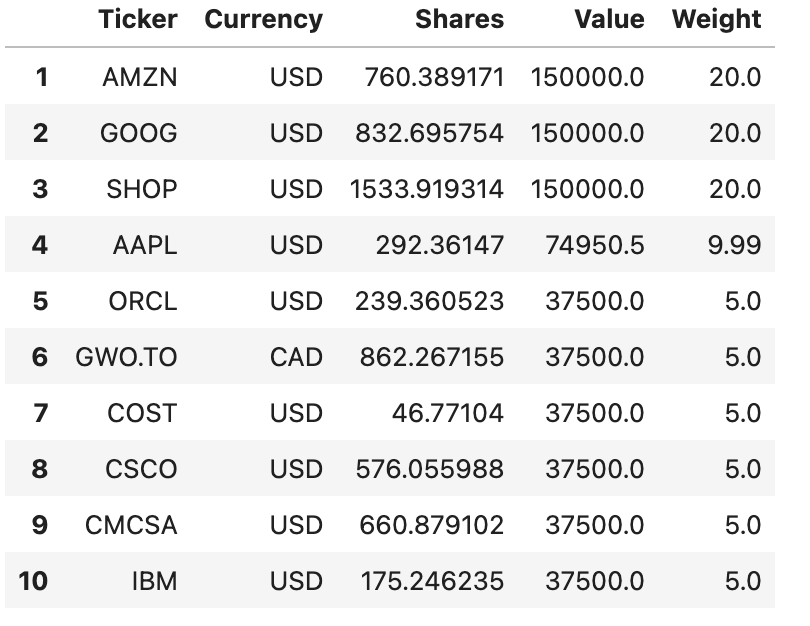This screenshot has width=810, height=626.
Task: Select the IBM ticker cell
Action: tap(154, 581)
